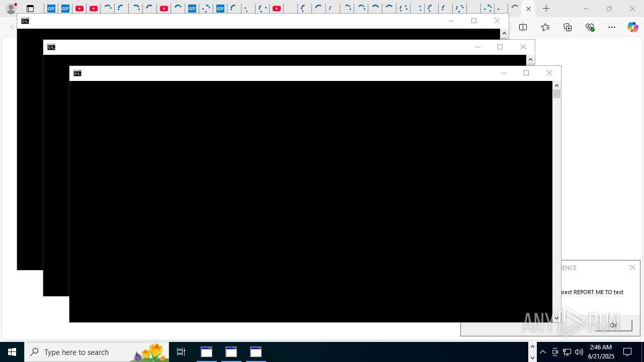Show hidden system tray icons
The image size is (644, 362).
pos(543,352)
